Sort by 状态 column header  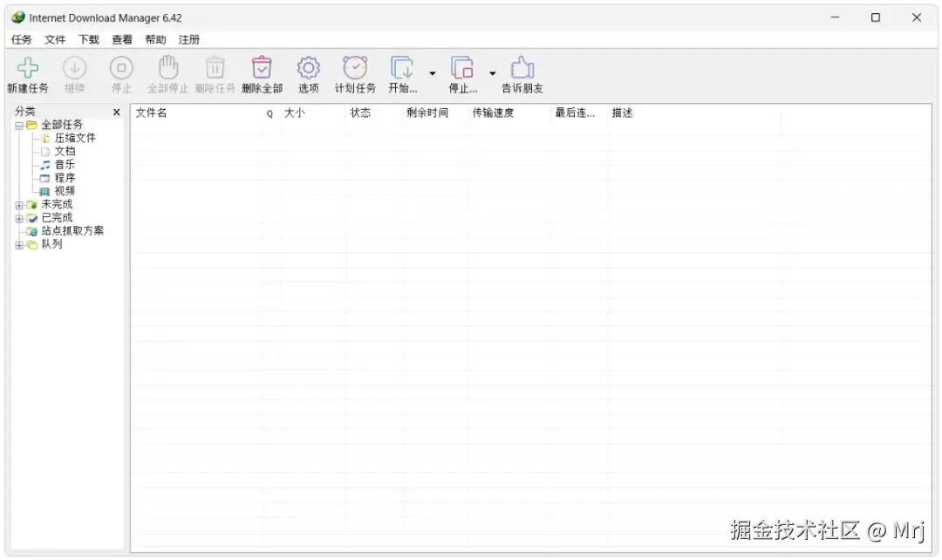(360, 113)
